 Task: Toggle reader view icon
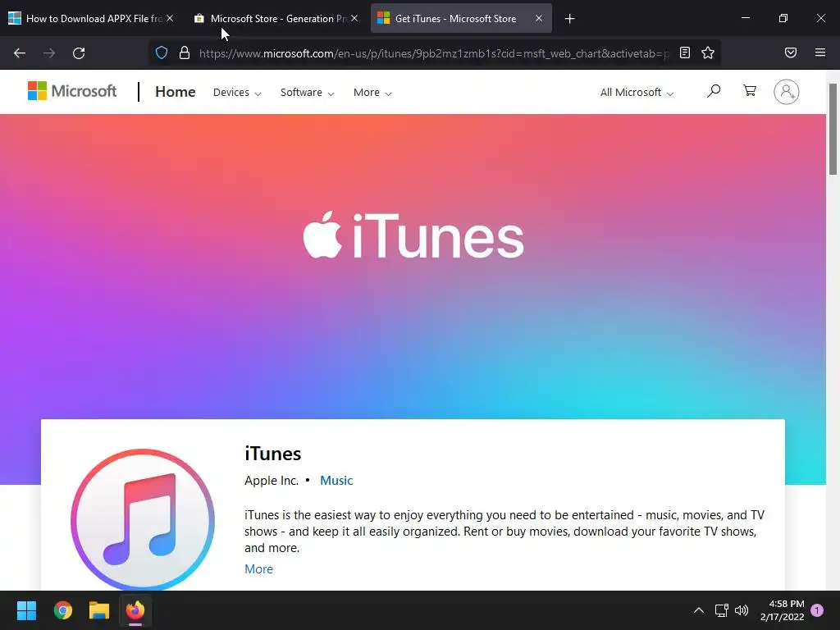pyautogui.click(x=685, y=52)
